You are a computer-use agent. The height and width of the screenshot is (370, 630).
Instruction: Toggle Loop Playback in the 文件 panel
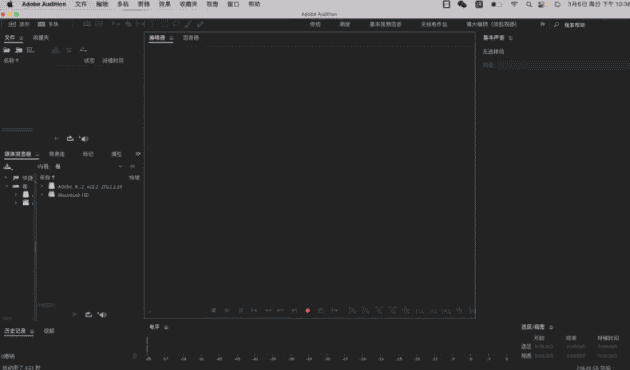click(70, 139)
